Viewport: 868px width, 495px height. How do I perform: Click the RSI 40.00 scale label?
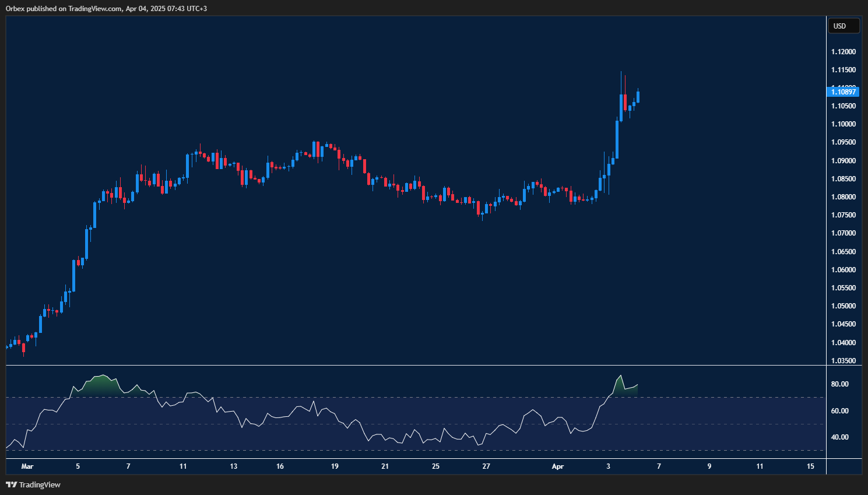click(x=839, y=437)
